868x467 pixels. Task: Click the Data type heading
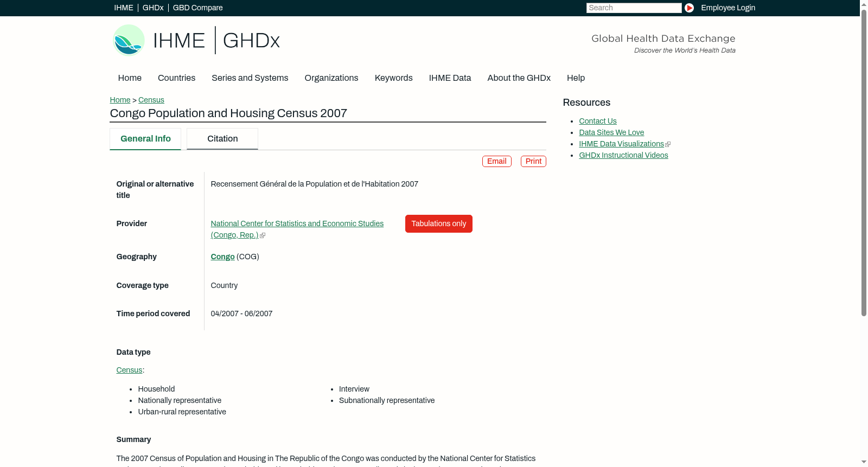[133, 352]
